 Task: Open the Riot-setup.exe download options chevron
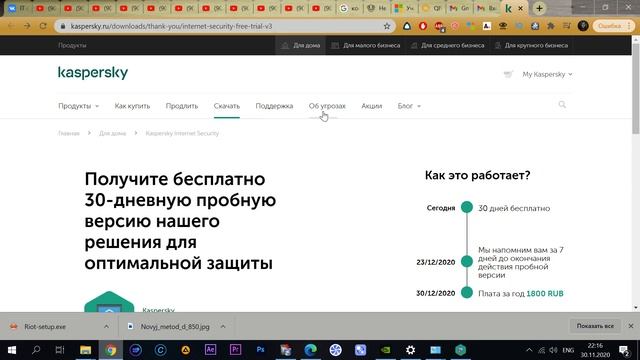click(106, 327)
